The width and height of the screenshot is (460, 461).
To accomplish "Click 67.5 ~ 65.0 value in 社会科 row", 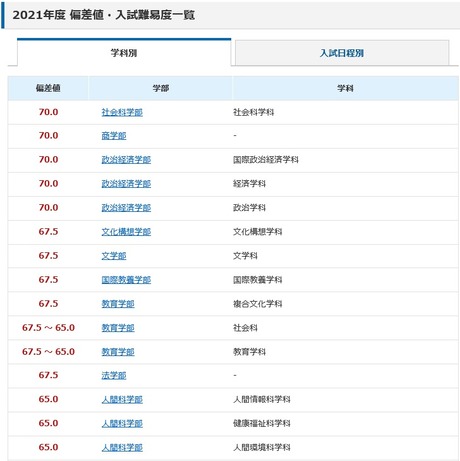I will [48, 328].
